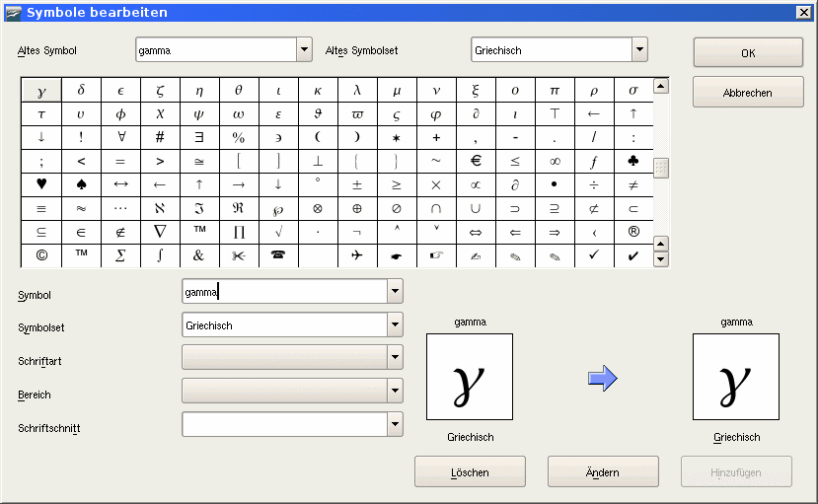Select the club suit symbol
The width and height of the screenshot is (818, 504).
click(633, 161)
